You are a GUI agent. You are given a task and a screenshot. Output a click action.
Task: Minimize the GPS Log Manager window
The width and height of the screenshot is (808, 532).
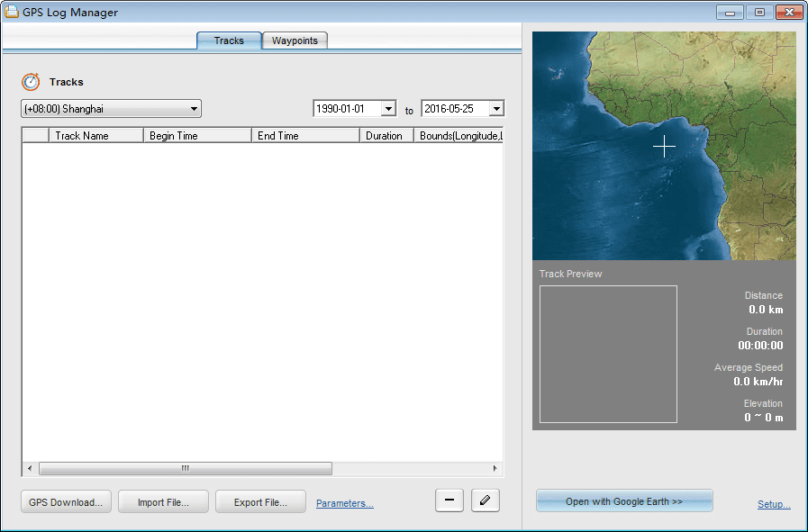tap(730, 13)
